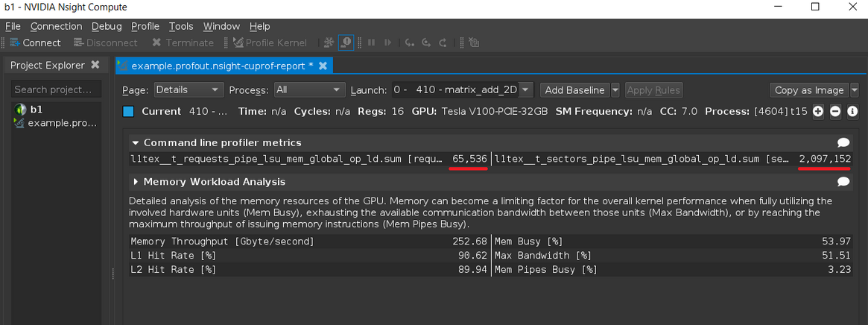Expand the Memory Workload Analysis section
This screenshot has height=325, width=868.
click(x=135, y=182)
